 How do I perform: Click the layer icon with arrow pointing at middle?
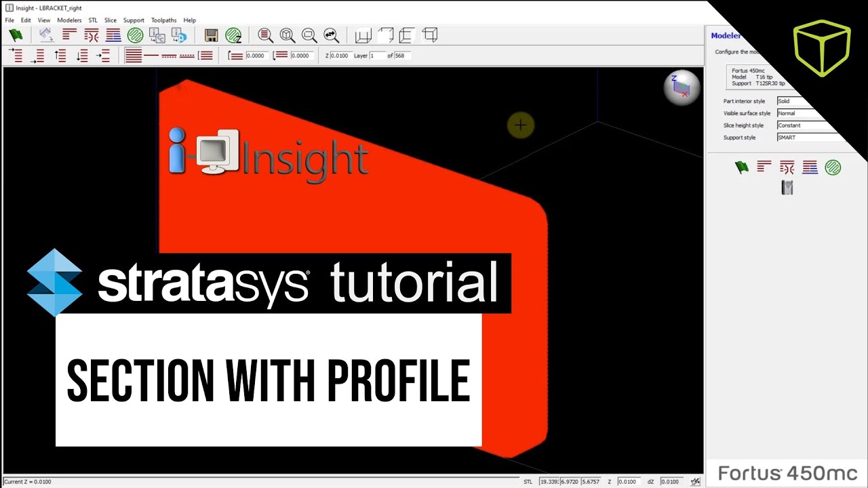103,56
